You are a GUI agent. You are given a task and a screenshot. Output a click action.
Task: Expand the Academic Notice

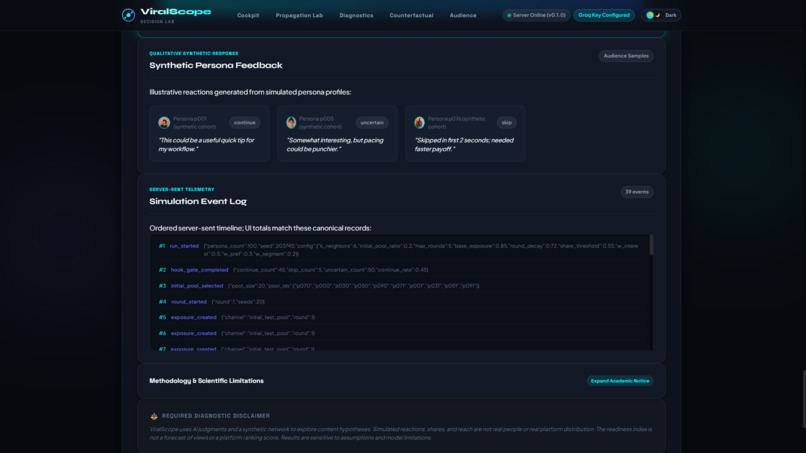pos(619,381)
